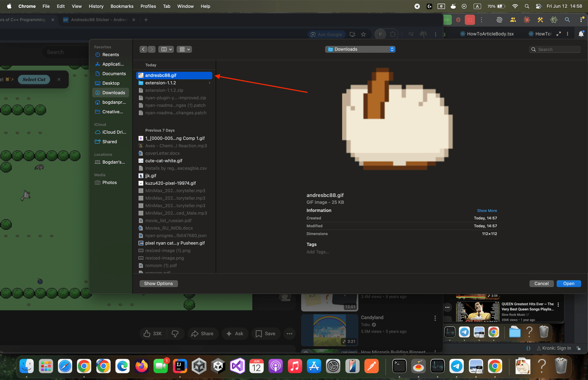This screenshot has height=380, width=588.
Task: Click the Ask Google button
Action: point(326,34)
